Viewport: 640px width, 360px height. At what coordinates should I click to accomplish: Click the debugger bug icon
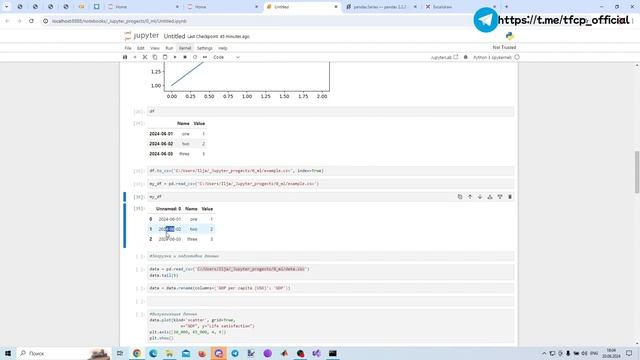(466, 58)
